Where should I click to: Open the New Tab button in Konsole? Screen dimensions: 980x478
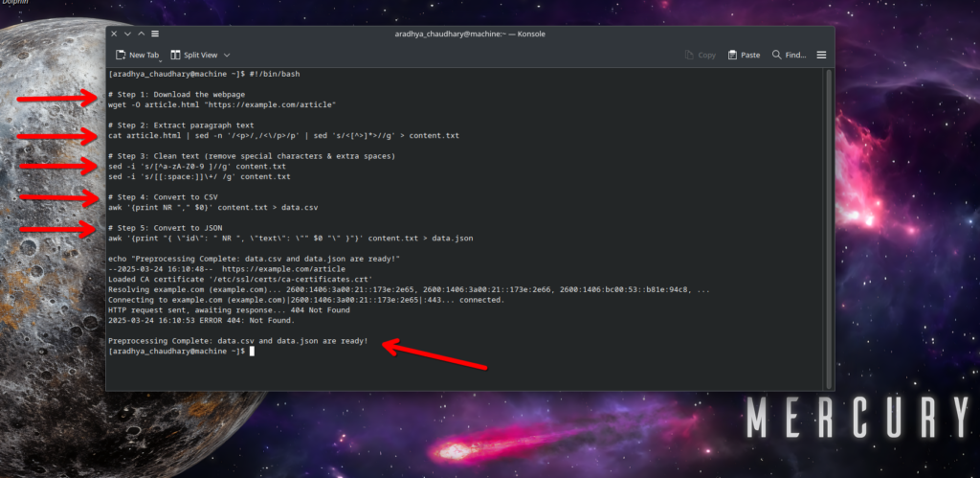click(137, 55)
